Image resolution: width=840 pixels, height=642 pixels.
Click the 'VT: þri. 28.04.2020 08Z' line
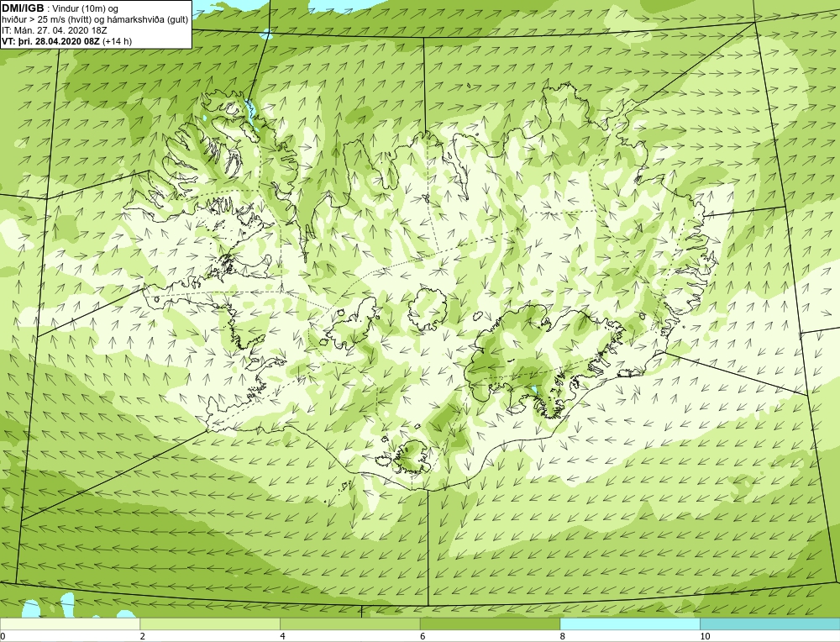point(51,41)
